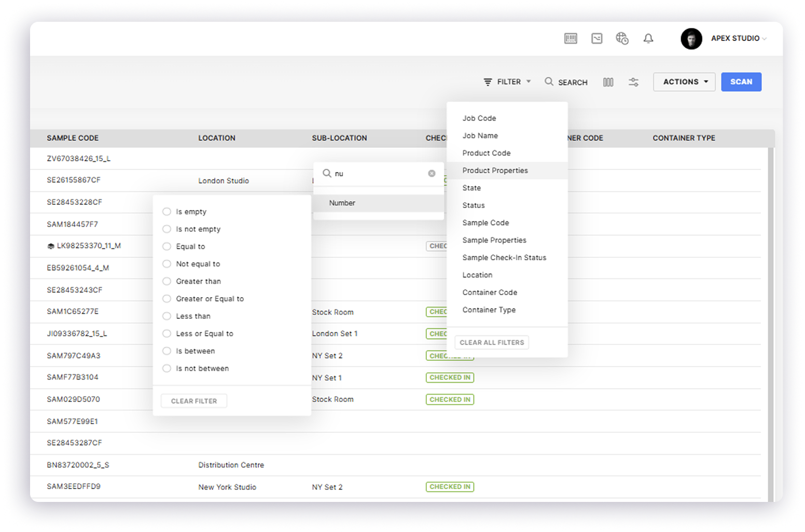Viewport: 805px width, 532px height.
Task: Click the New York Studio location cell
Action: pos(227,487)
